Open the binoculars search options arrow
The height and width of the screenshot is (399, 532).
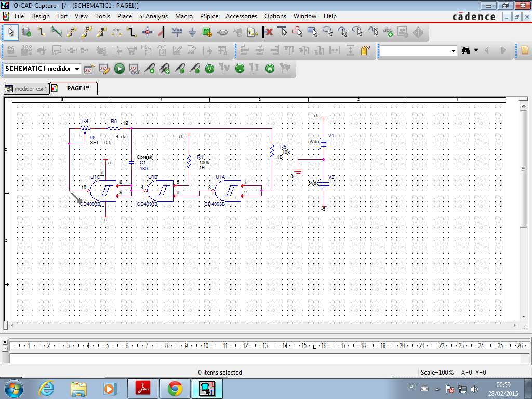475,50
